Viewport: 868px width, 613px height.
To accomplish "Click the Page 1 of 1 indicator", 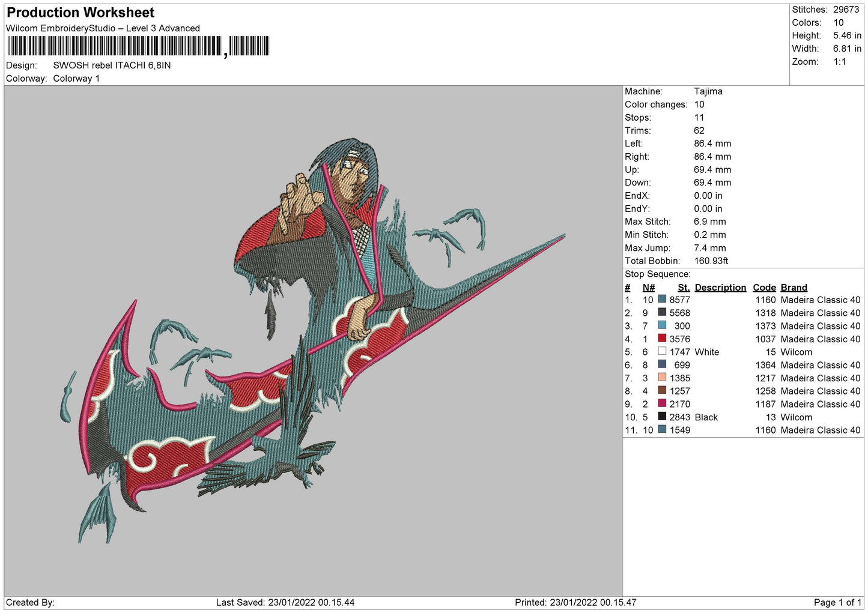I will (x=837, y=602).
